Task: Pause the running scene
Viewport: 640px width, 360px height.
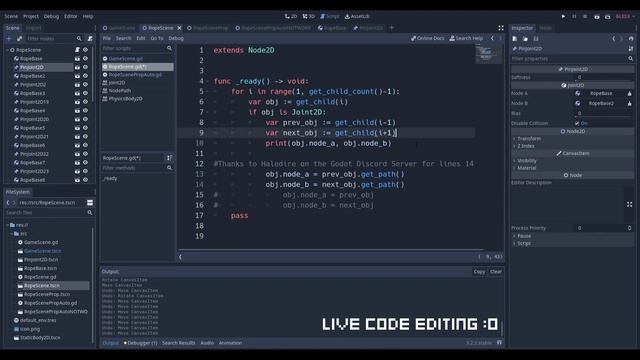Action: (x=574, y=16)
